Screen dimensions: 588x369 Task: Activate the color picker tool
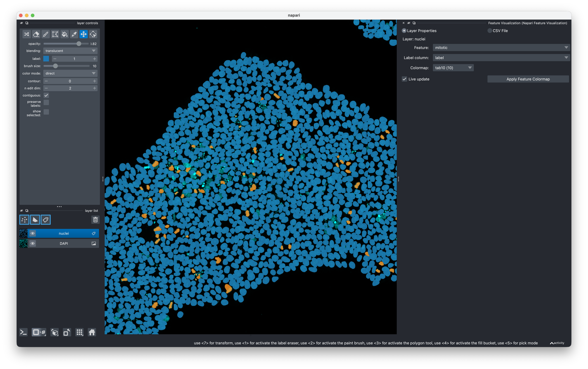point(74,34)
